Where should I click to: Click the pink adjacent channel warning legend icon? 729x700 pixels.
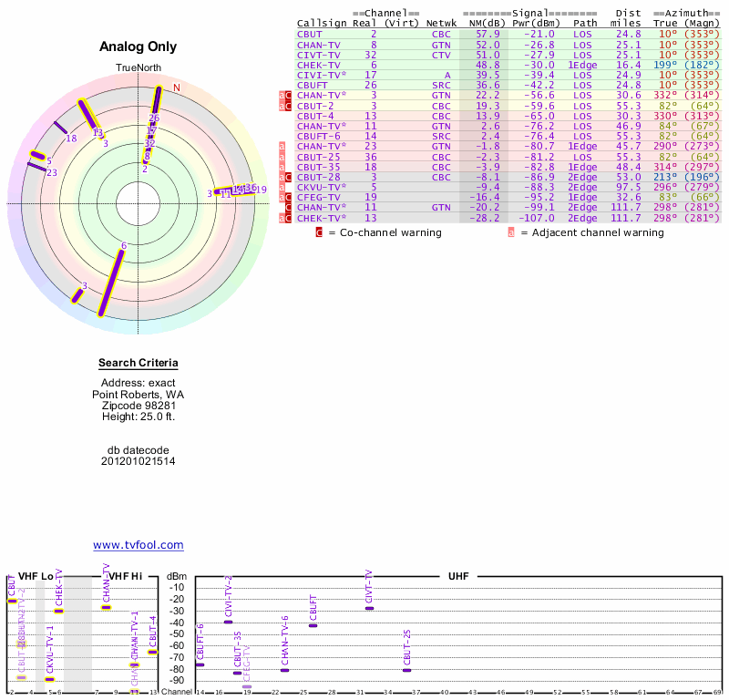511,232
